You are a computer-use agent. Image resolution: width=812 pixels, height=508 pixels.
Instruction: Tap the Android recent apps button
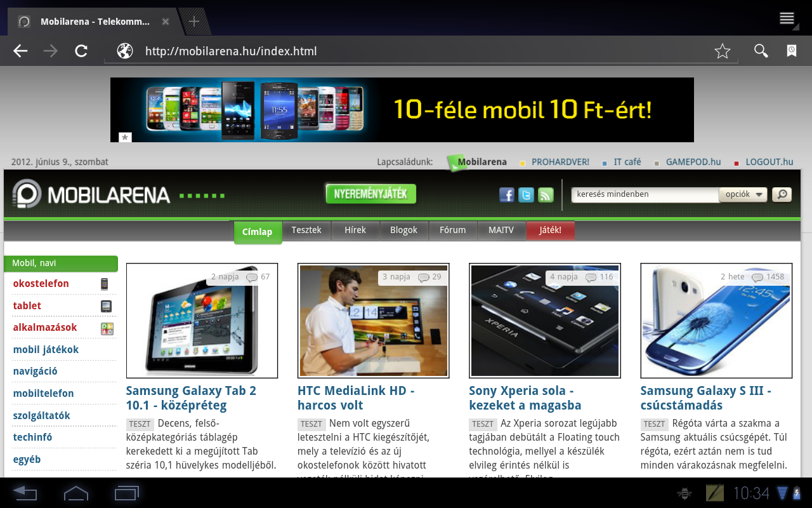point(127,493)
